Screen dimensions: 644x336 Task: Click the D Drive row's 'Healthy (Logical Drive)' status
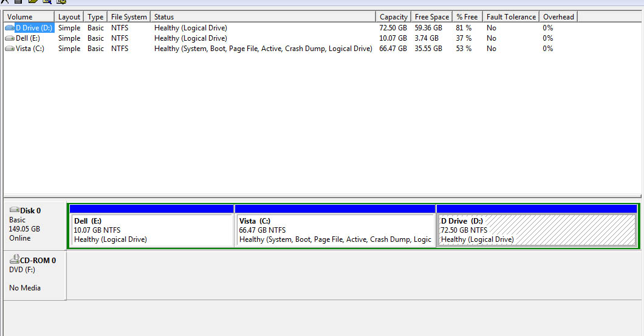click(x=191, y=28)
